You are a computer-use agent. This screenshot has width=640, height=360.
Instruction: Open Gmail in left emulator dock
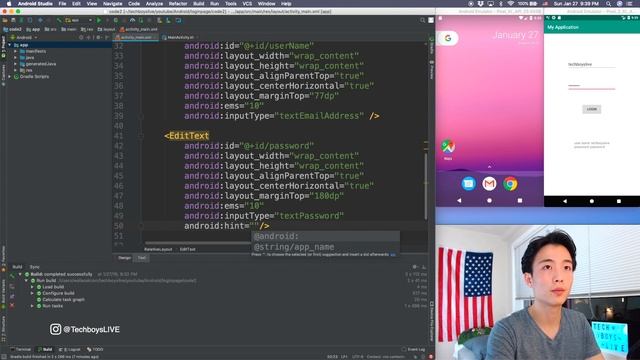tap(489, 184)
